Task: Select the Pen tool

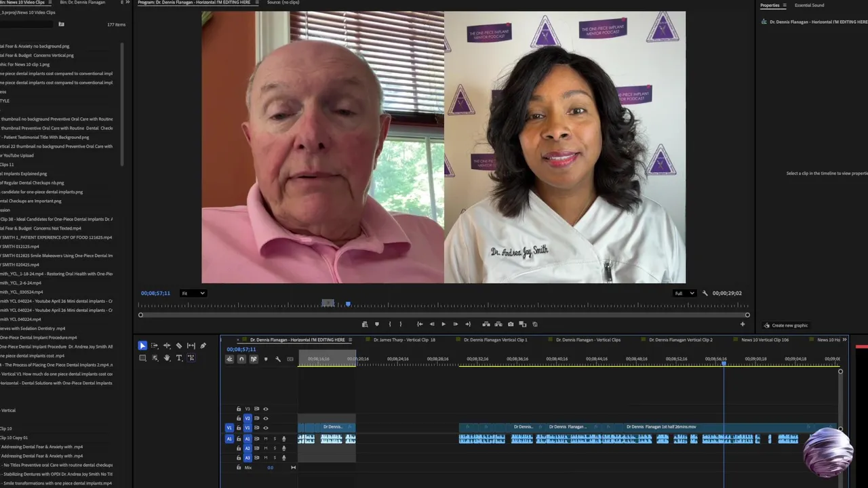Action: (203, 346)
